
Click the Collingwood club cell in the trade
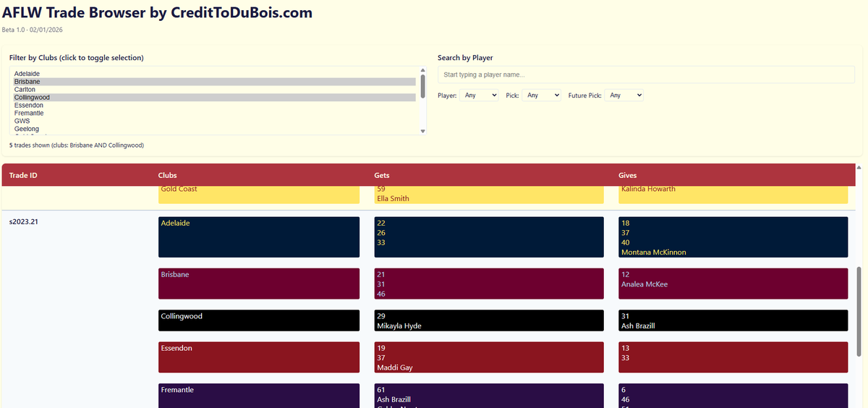[259, 320]
